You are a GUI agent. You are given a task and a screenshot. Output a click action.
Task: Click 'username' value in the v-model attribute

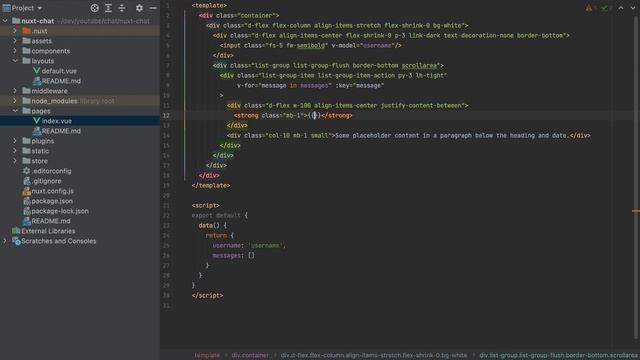point(377,45)
